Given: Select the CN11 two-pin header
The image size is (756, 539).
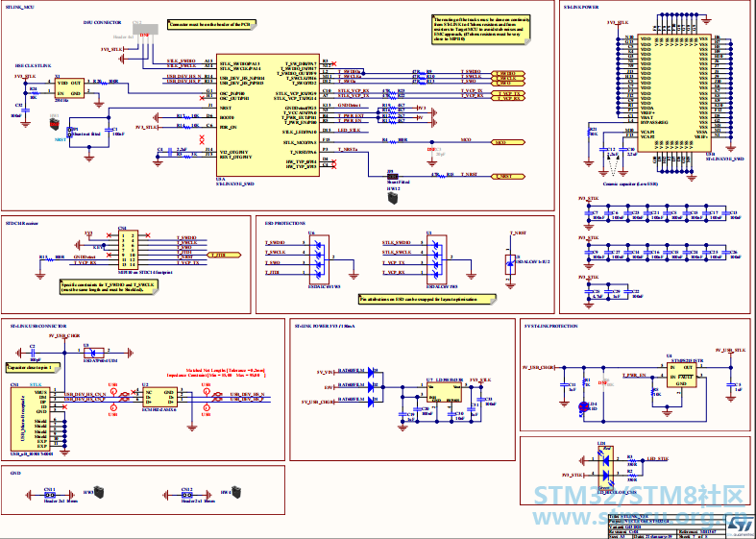Looking at the screenshot, I should (50, 495).
